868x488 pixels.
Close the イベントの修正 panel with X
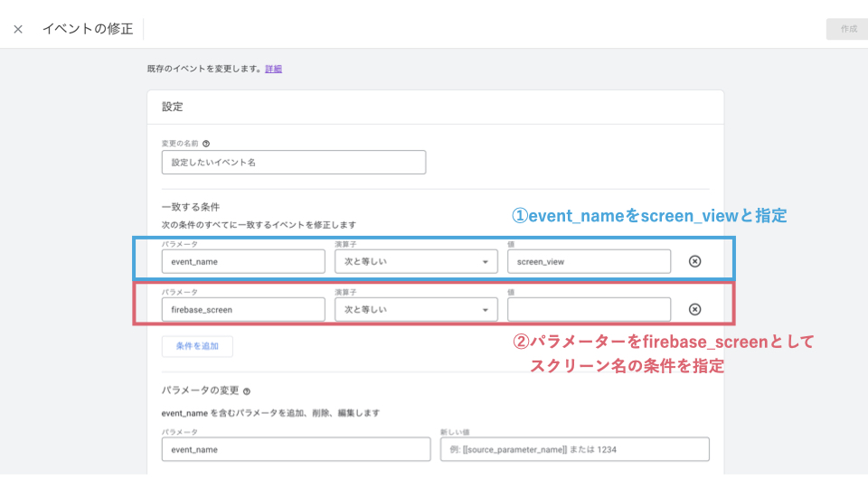tap(18, 29)
